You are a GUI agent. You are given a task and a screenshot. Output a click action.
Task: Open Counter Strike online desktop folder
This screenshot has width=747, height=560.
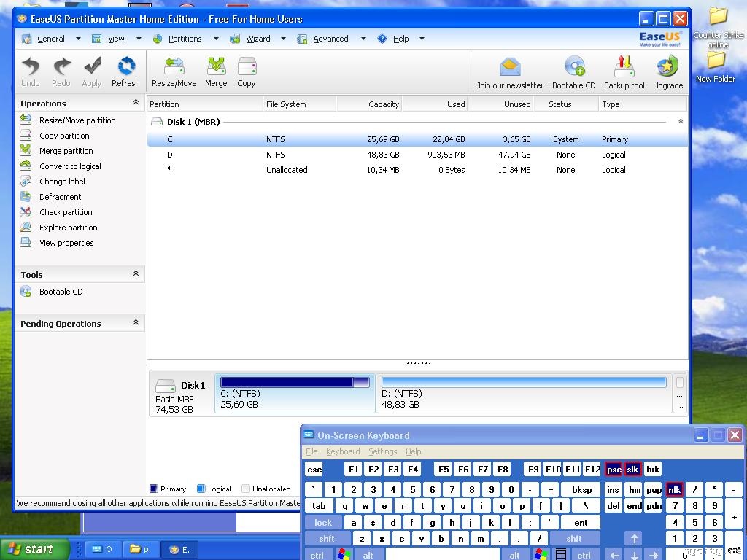tap(718, 27)
